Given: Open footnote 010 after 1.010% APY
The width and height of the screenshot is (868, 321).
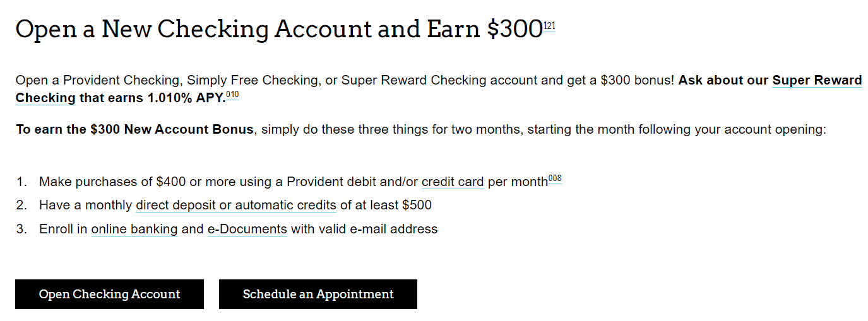Looking at the screenshot, I should click(232, 95).
